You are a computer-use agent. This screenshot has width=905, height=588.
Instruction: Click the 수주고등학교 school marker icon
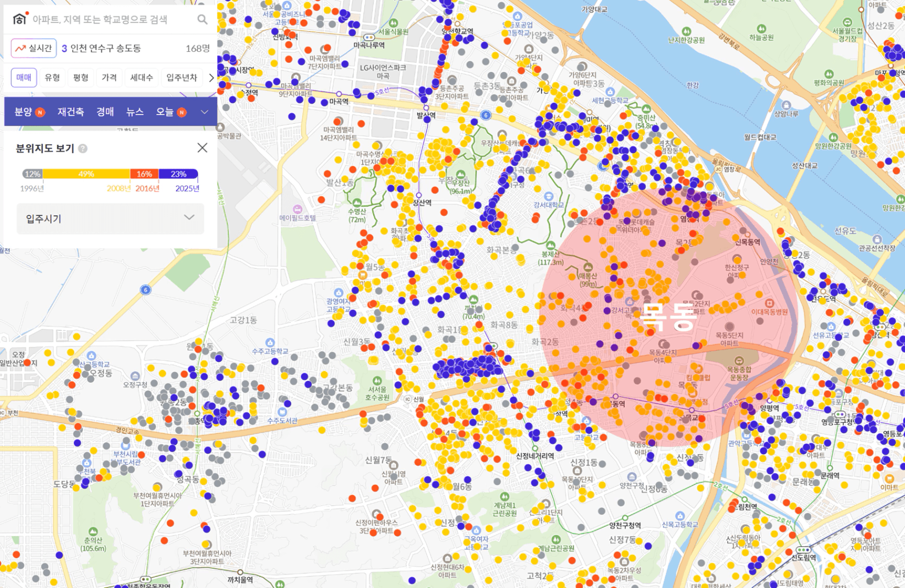270,342
